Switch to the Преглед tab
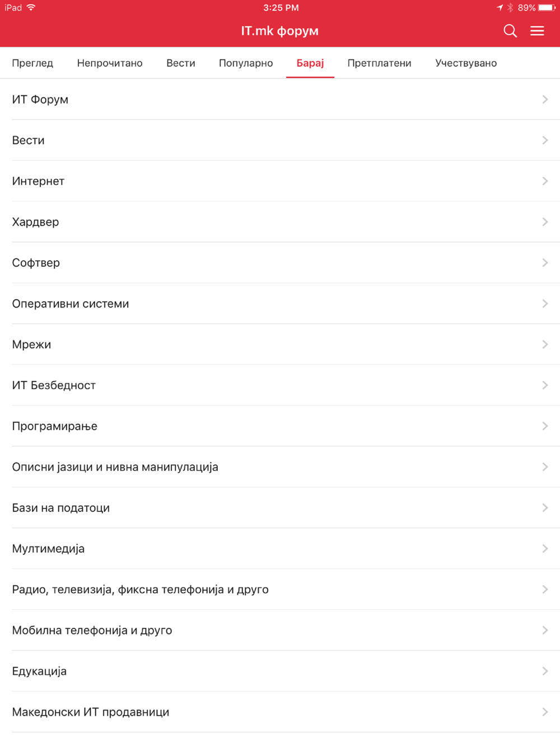This screenshot has height=747, width=560. click(32, 63)
